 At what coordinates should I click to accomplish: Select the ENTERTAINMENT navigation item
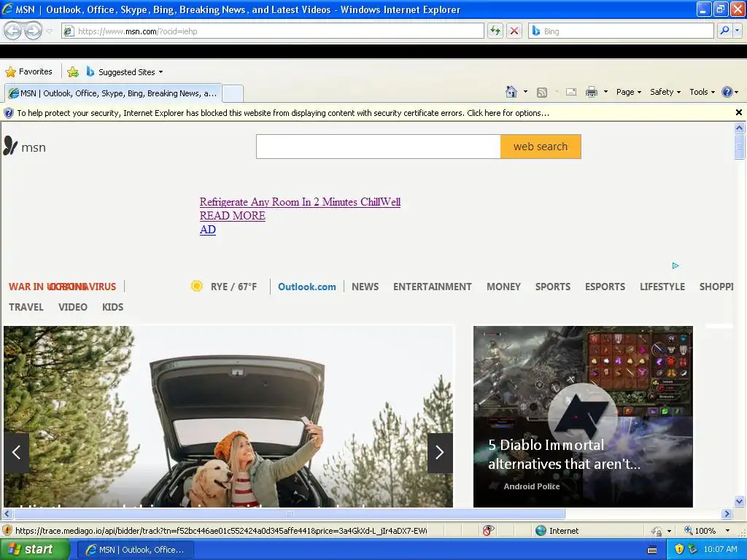point(432,287)
